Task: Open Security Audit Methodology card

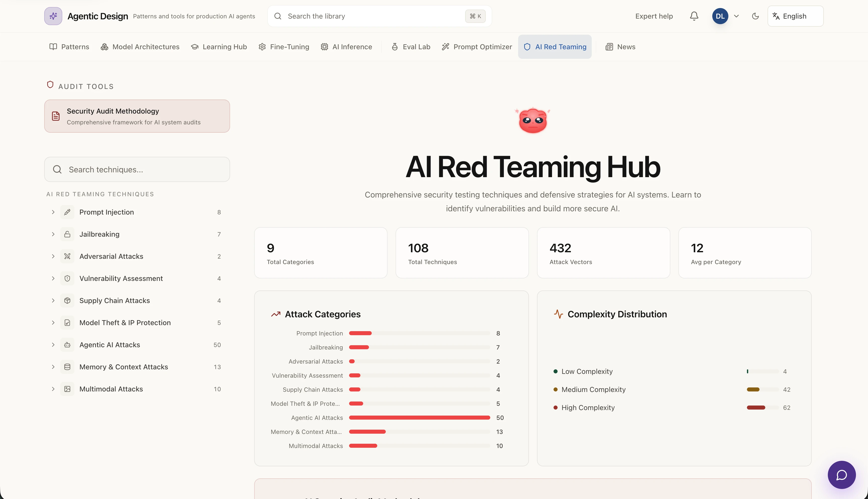Action: (137, 116)
